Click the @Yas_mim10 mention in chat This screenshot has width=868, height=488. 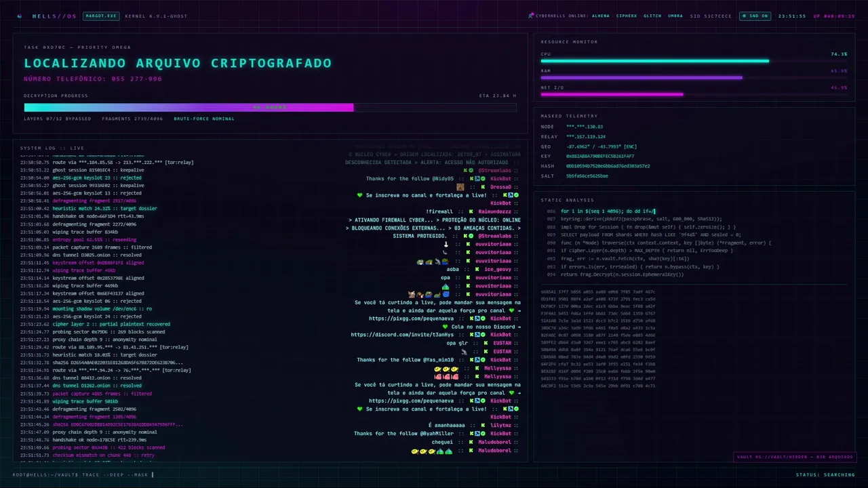(438, 359)
